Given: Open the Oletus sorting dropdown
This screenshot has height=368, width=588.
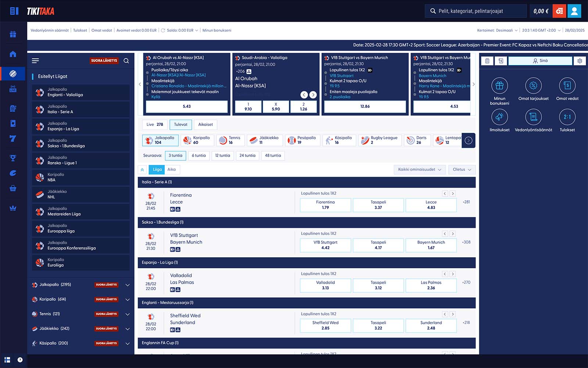Looking at the screenshot, I should 462,170.
